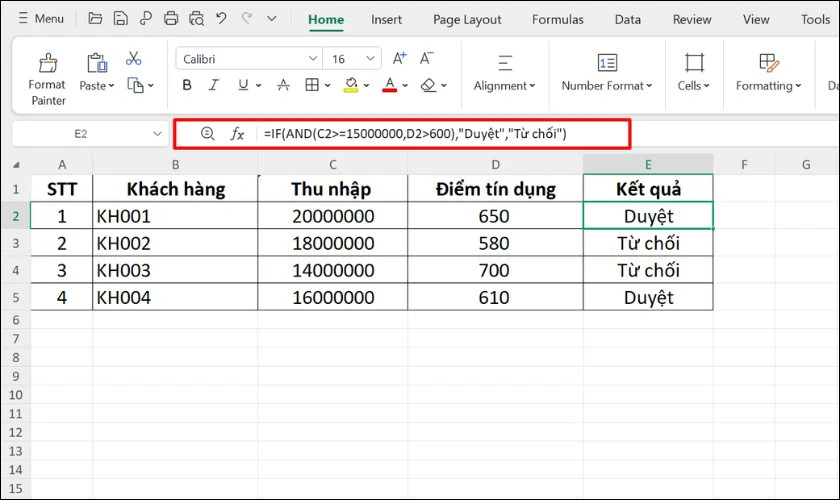Click the Paste clipboard icon
The width and height of the screenshot is (840, 500).
point(97,63)
